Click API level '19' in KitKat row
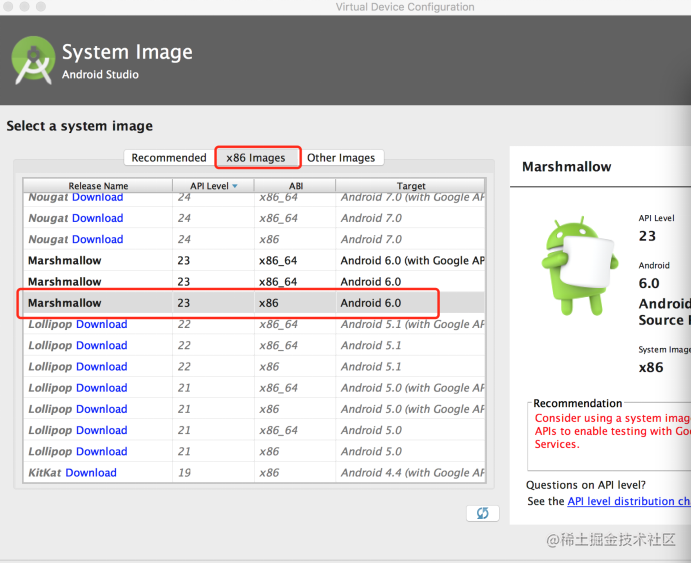The width and height of the screenshot is (692, 564). [184, 472]
